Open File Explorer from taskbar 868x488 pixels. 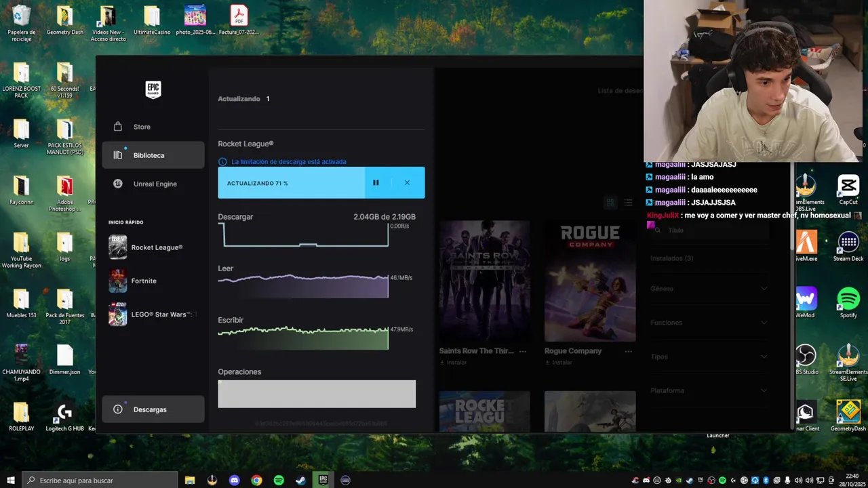click(x=190, y=480)
